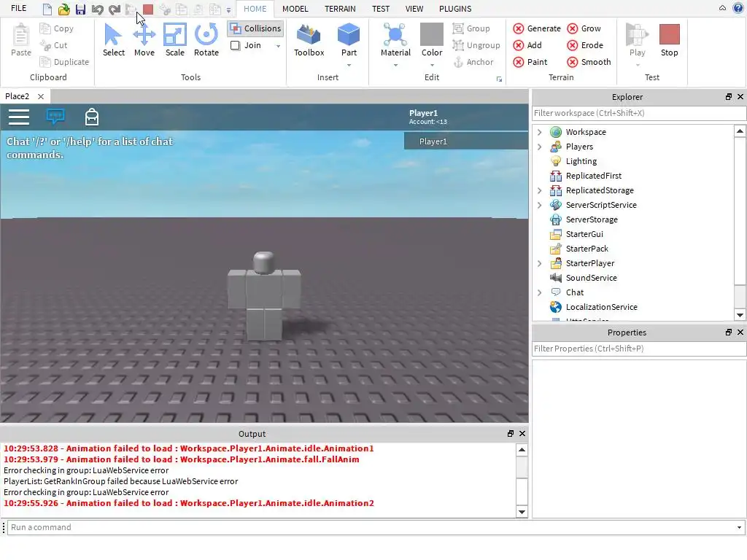Collapse the ribbon with the caret icon
747x560 pixels.
click(x=722, y=8)
